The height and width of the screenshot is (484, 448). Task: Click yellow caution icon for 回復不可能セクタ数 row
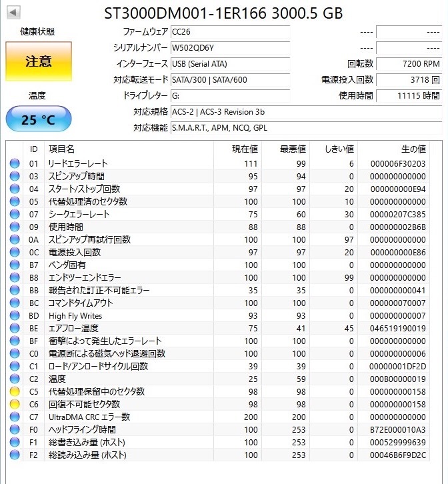tap(15, 404)
